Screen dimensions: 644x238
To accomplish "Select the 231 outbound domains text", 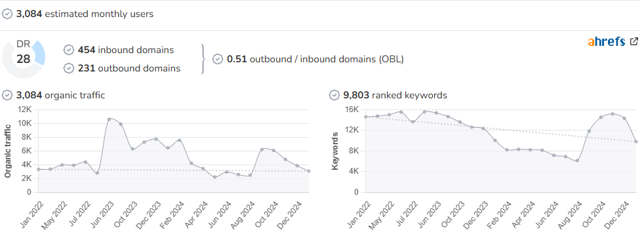I will tap(129, 68).
